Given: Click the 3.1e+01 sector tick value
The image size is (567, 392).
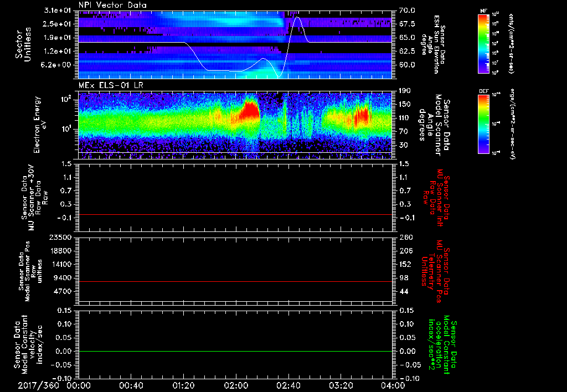Looking at the screenshot, I should point(58,11).
